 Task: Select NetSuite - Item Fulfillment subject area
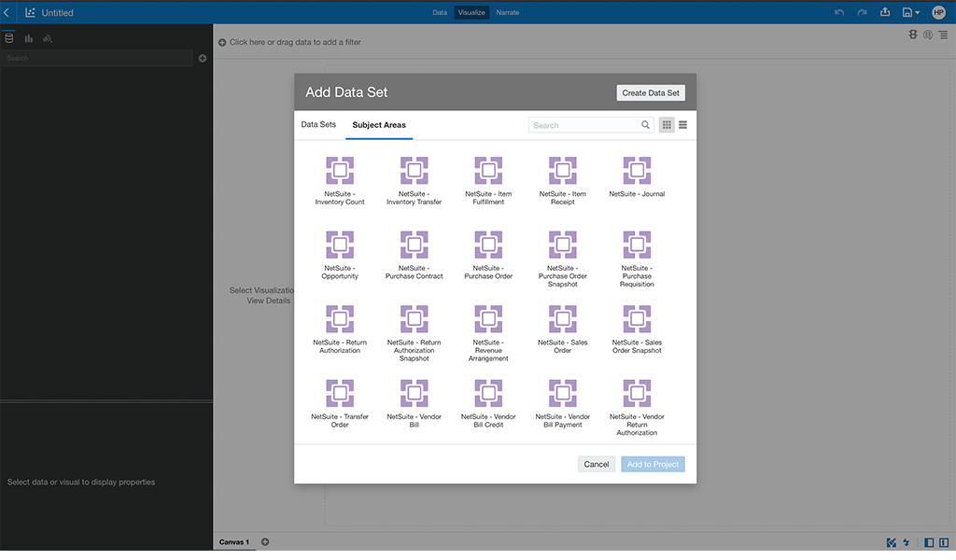[x=488, y=181]
